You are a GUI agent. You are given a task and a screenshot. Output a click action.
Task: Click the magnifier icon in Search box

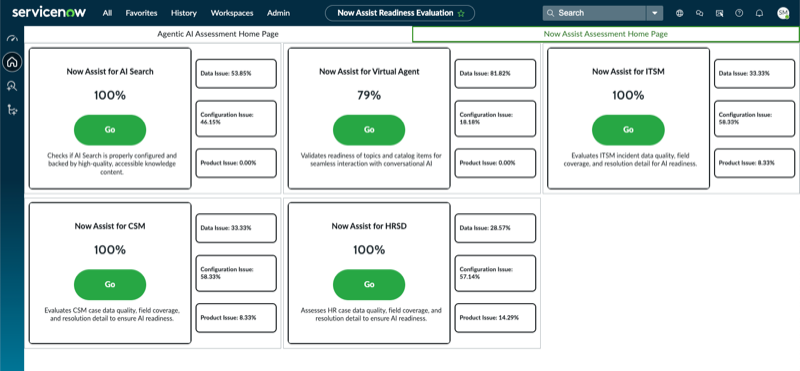(x=551, y=13)
